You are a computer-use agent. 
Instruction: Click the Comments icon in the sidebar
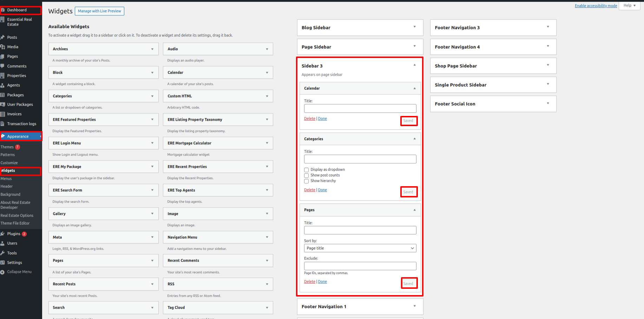[x=2, y=66]
